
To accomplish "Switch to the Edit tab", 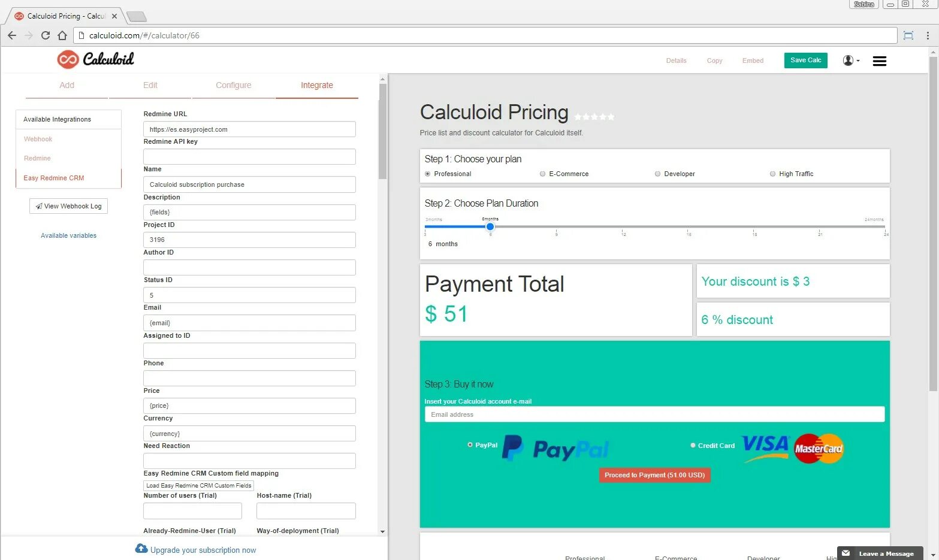I will (150, 86).
